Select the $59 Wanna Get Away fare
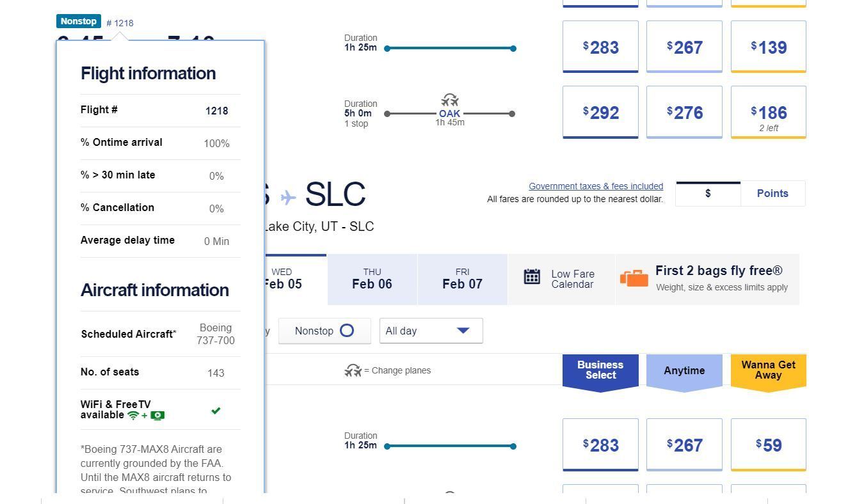 tap(768, 445)
